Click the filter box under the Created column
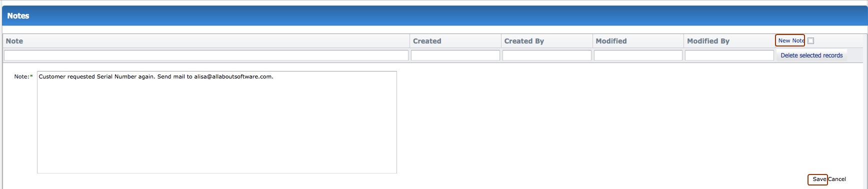 coord(455,55)
